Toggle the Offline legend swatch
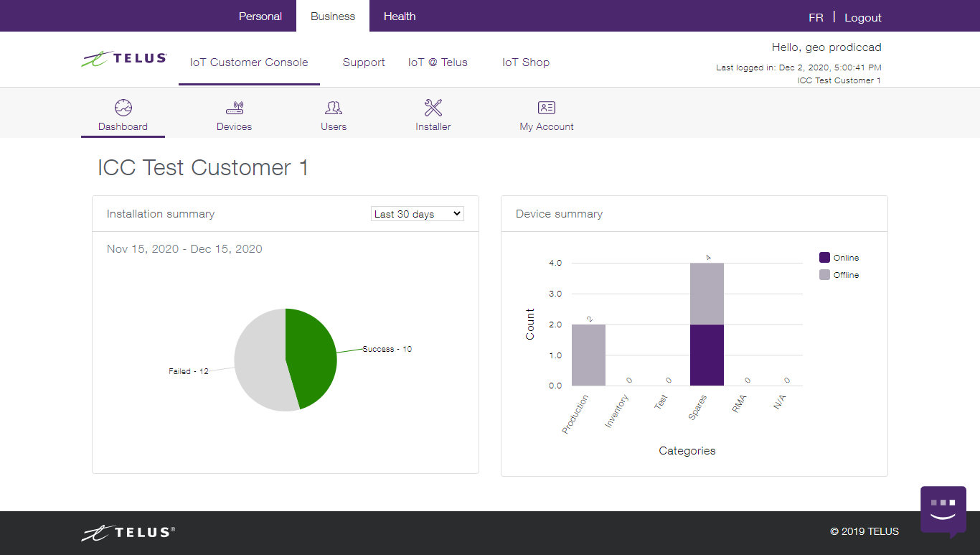The height and width of the screenshot is (555, 980). 825,275
